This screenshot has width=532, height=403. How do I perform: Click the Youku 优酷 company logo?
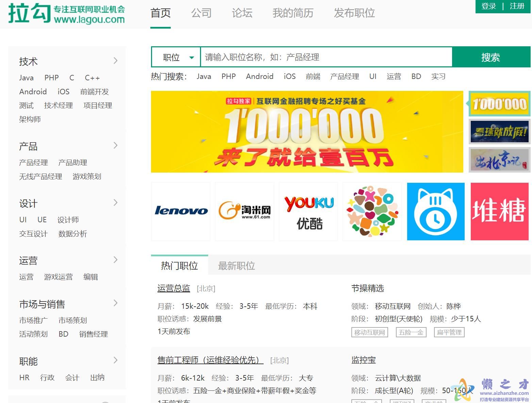[x=308, y=211]
